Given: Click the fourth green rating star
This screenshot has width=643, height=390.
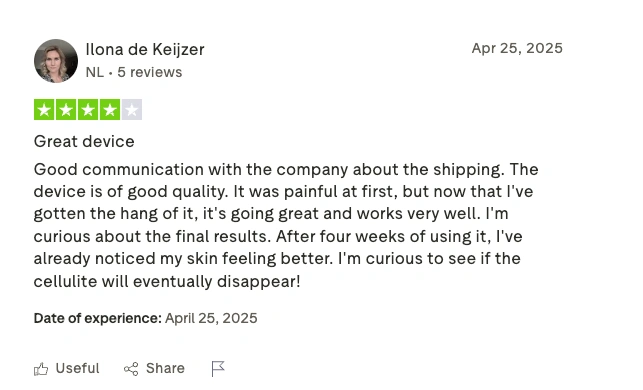Looking at the screenshot, I should point(109,109).
